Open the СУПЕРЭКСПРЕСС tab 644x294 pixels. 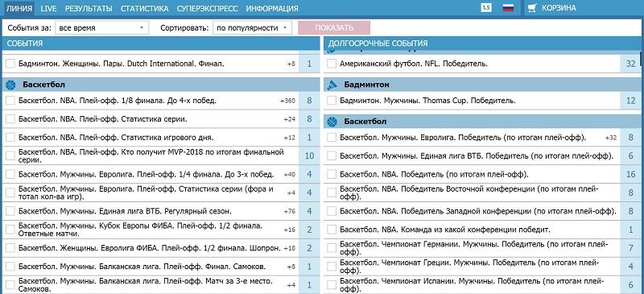207,8
